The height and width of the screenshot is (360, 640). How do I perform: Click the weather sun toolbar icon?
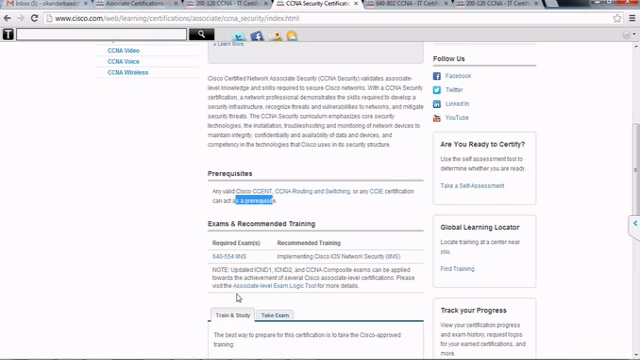[292, 36]
